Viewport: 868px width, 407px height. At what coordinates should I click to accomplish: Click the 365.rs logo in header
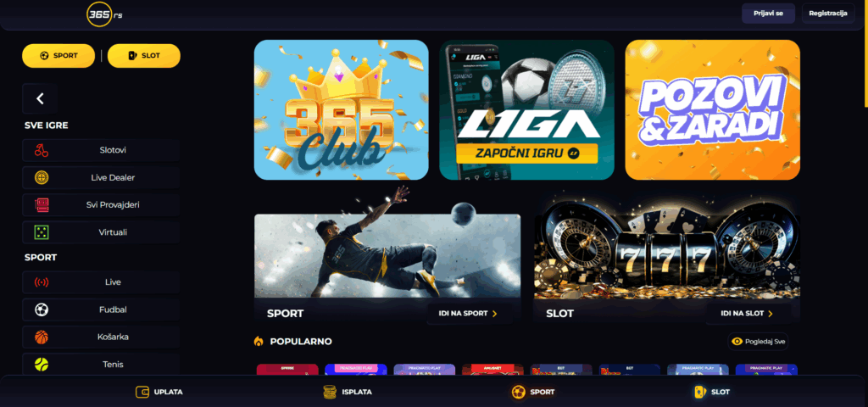tap(104, 15)
